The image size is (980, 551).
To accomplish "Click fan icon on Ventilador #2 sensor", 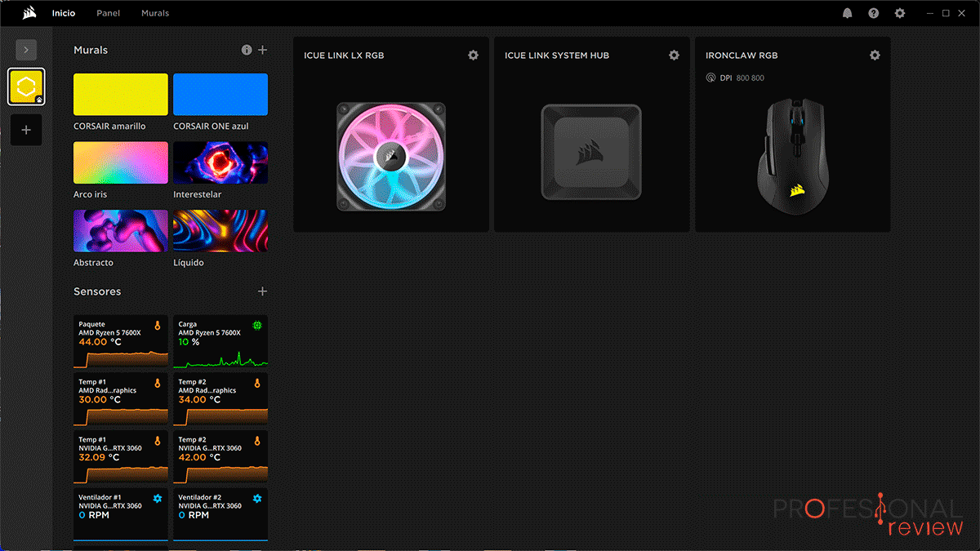I will [257, 498].
